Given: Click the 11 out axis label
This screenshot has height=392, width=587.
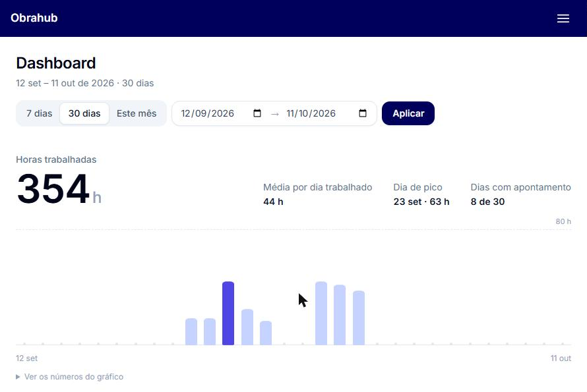Looking at the screenshot, I should click(x=561, y=358).
